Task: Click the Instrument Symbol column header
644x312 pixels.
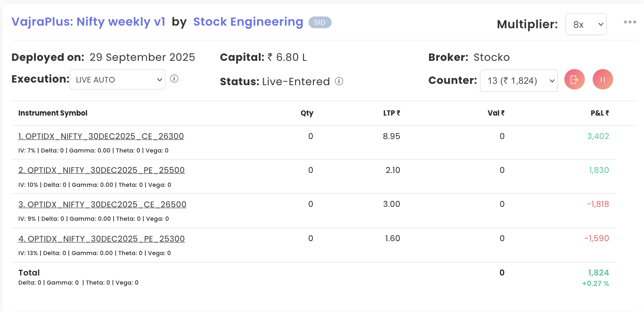Action: point(53,113)
